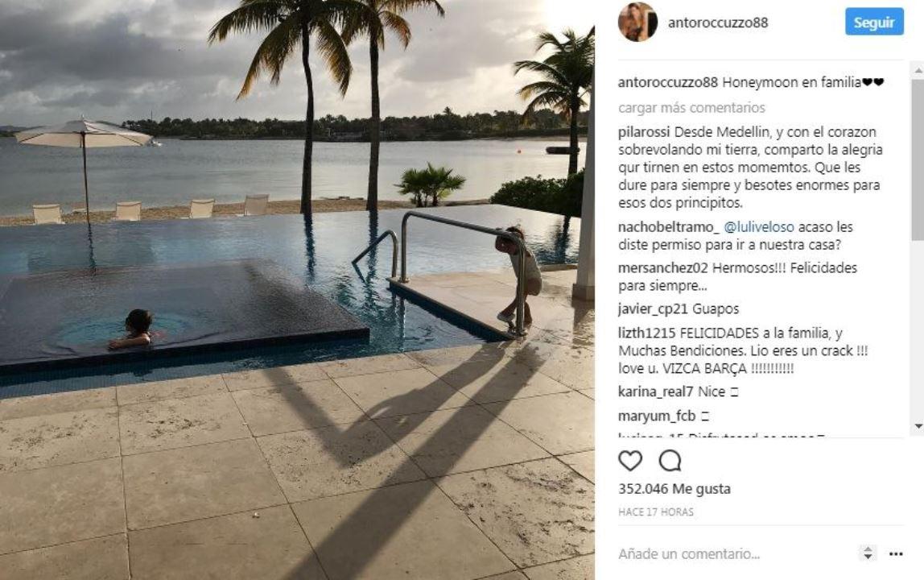
Task: Click the Seguir follow button
Action: pyautogui.click(x=874, y=23)
